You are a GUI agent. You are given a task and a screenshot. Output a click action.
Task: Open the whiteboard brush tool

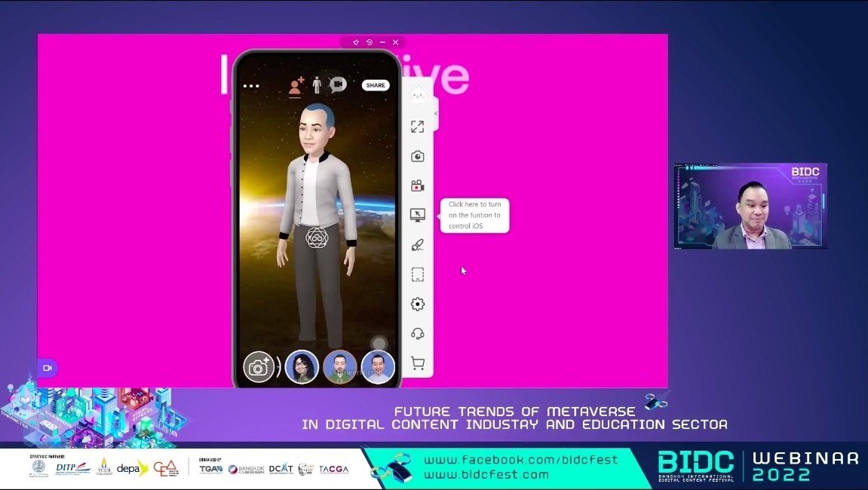(417, 245)
